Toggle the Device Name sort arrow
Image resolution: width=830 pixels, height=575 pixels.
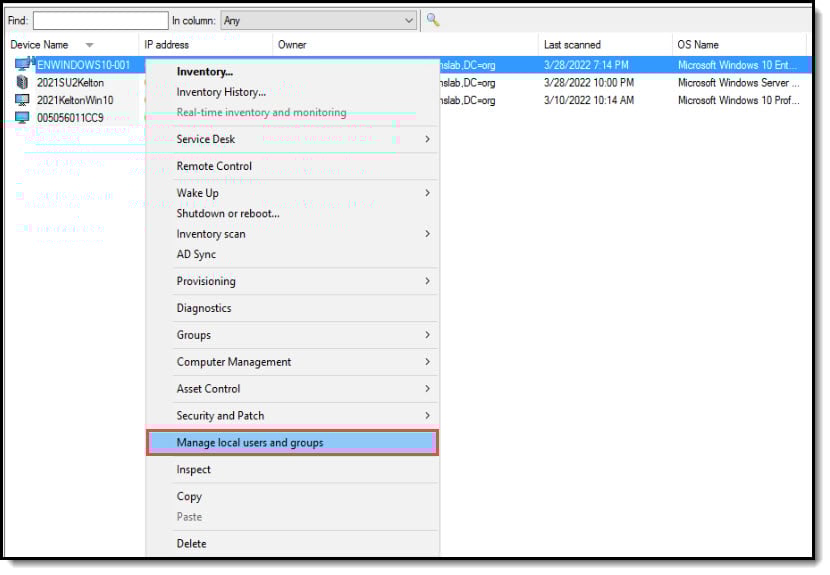(x=89, y=45)
